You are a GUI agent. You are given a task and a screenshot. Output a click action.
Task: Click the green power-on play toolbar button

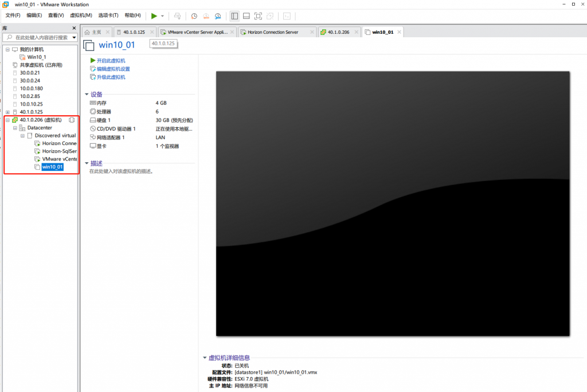coord(154,15)
